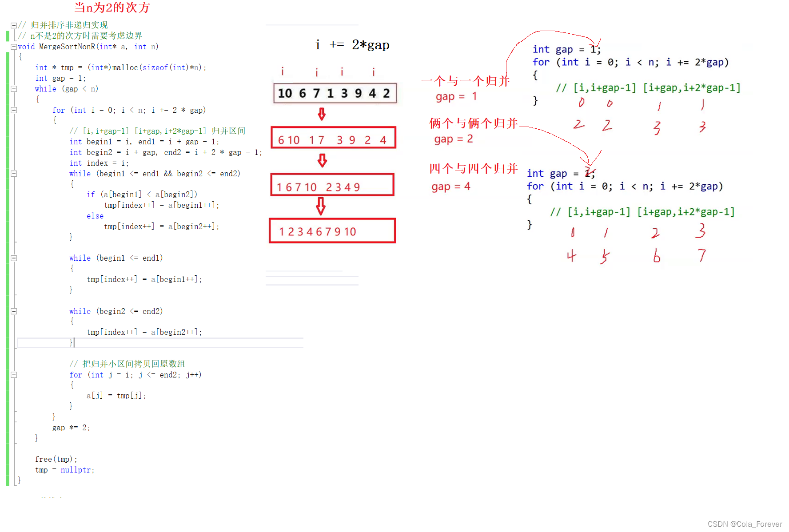Viewport: 789px width, 532px height.
Task: Collapse the while (begin1 <= end1) block
Action: 14,258
